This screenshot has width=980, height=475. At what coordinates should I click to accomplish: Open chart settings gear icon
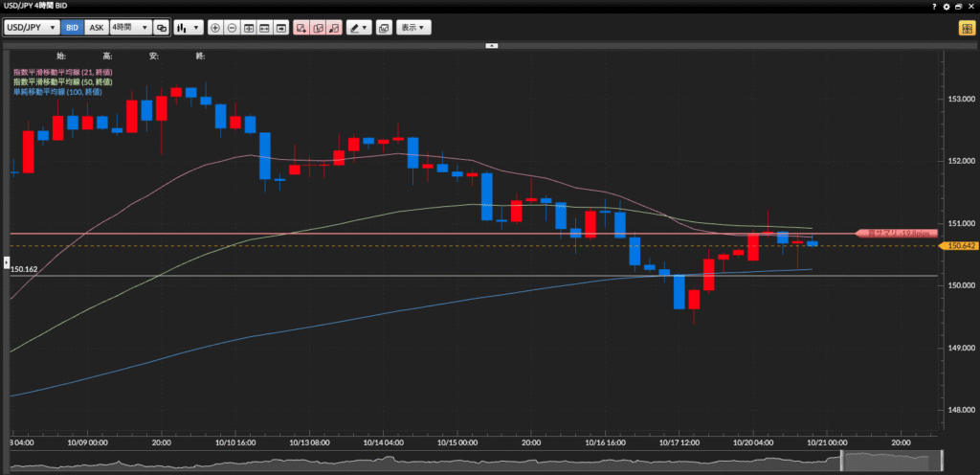947,7
